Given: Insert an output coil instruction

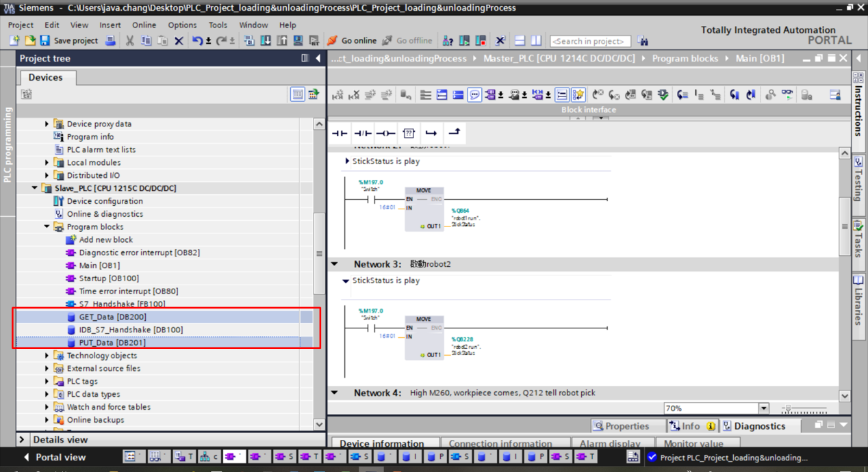Looking at the screenshot, I should (385, 133).
